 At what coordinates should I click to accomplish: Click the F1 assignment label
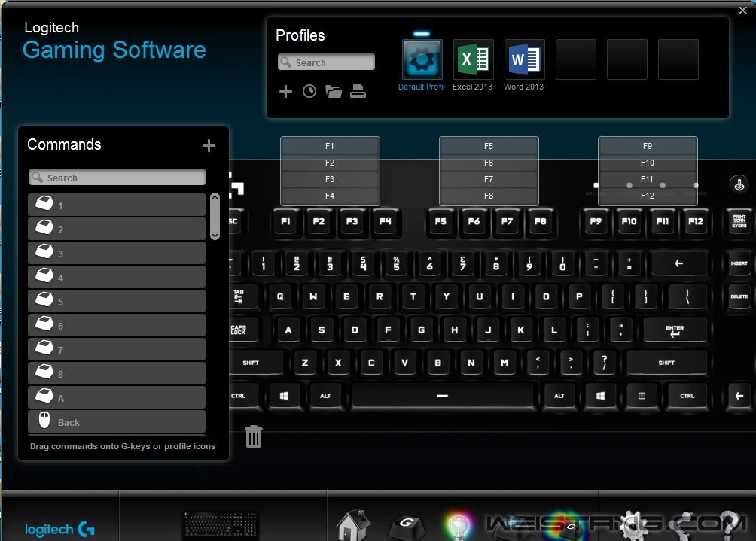[330, 146]
